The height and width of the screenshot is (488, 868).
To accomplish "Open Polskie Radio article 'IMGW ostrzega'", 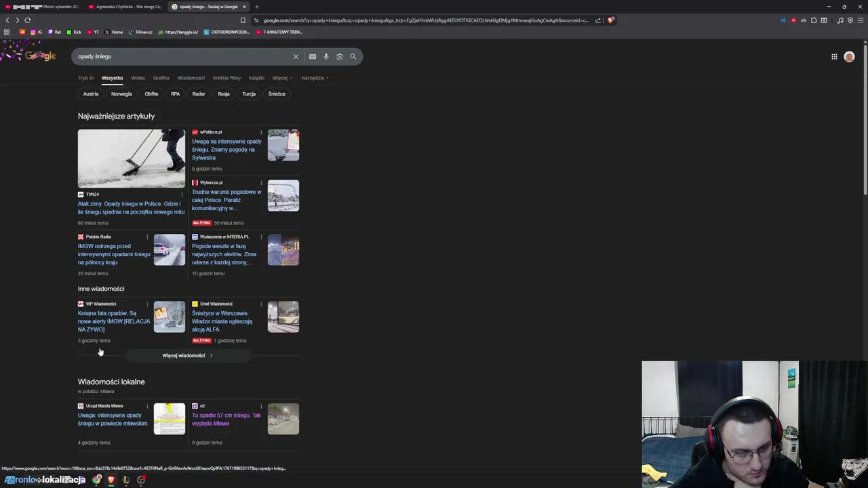I will coord(114,254).
